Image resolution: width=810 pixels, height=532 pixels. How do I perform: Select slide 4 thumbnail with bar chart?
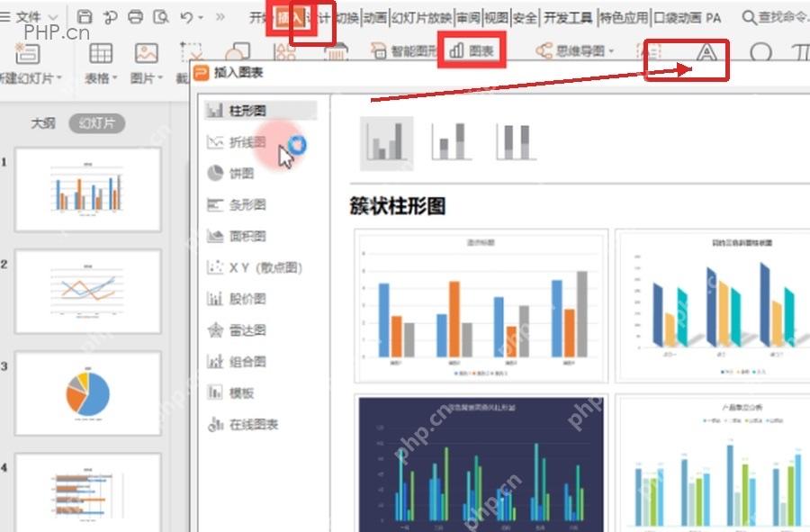click(88, 492)
